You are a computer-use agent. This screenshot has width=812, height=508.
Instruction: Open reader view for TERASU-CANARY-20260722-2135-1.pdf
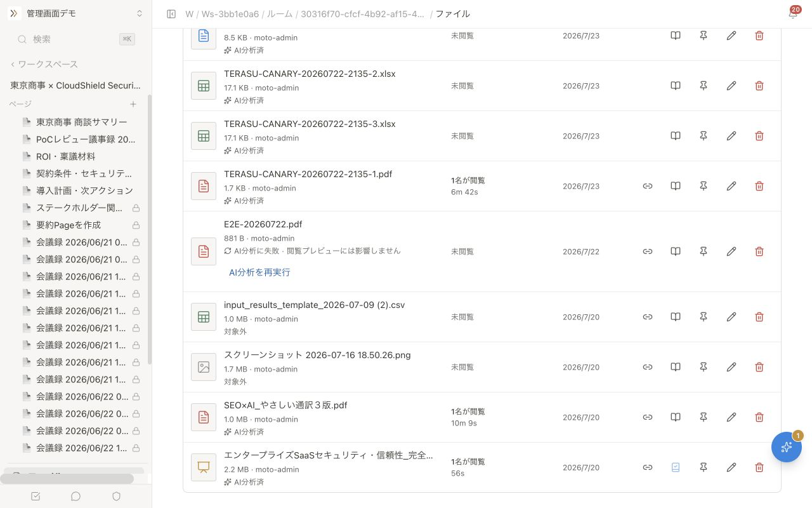tap(676, 186)
